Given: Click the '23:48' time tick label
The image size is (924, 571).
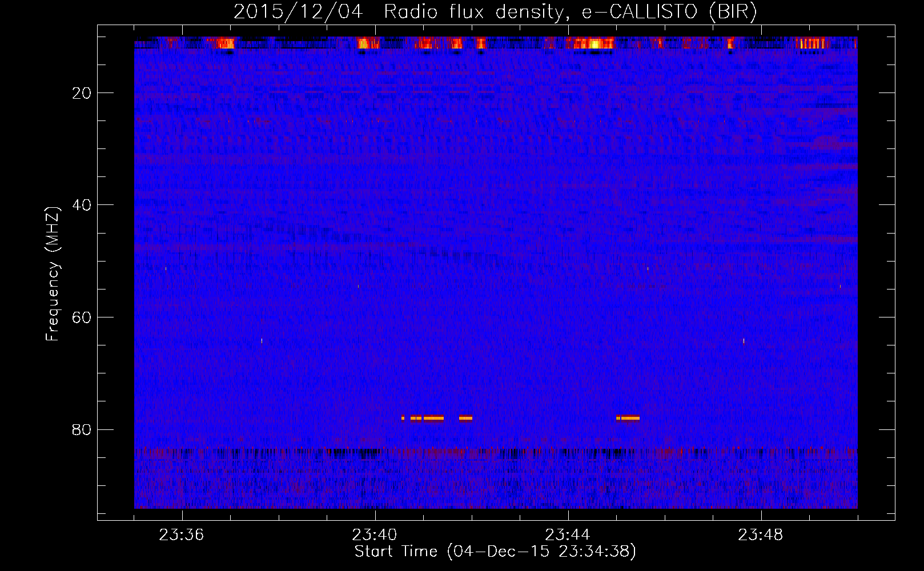Looking at the screenshot, I should (761, 535).
